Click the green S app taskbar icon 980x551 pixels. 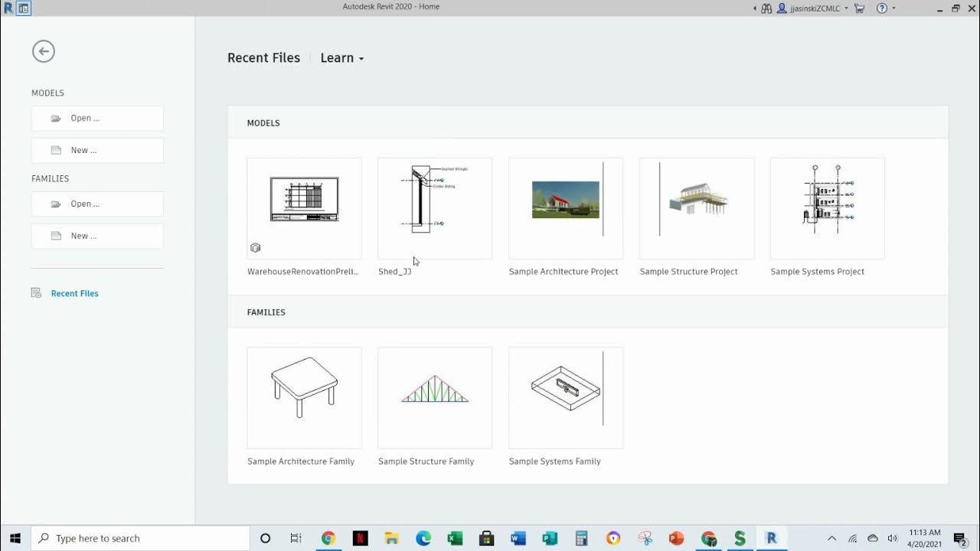point(740,538)
